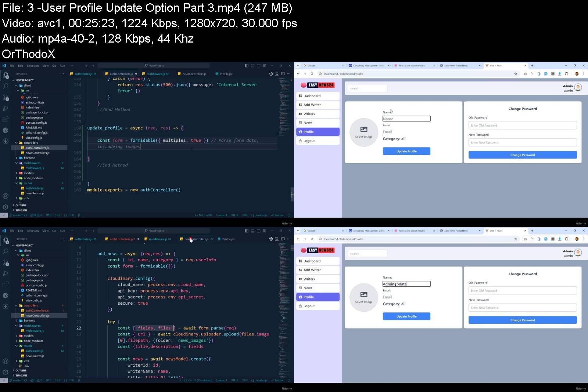Screen dimensions: 588x392
Task: Open Manage gear in bottom-left VS Code frame
Action: coord(6,372)
